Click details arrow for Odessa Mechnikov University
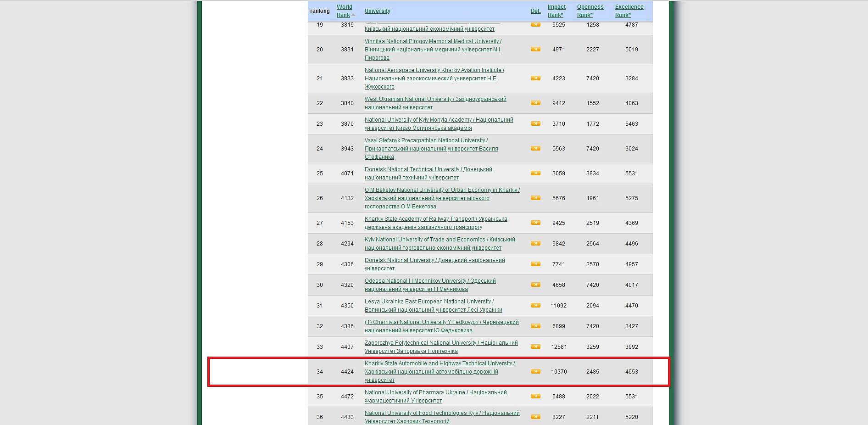868x425 pixels. (x=535, y=285)
